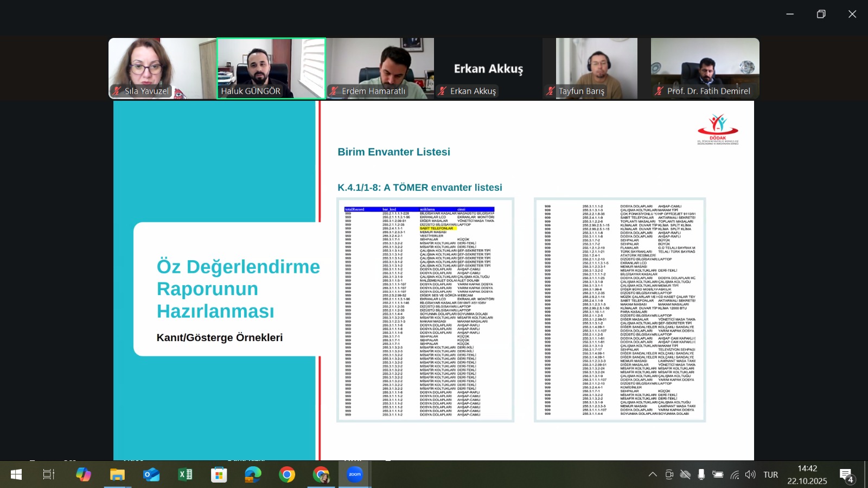Open the notification center with 4 alerts

tap(847, 476)
